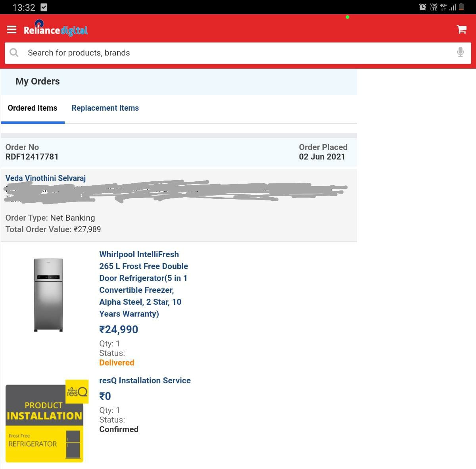Tap the Total Order Value ₹27,989
The width and height of the screenshot is (476, 469).
click(53, 229)
